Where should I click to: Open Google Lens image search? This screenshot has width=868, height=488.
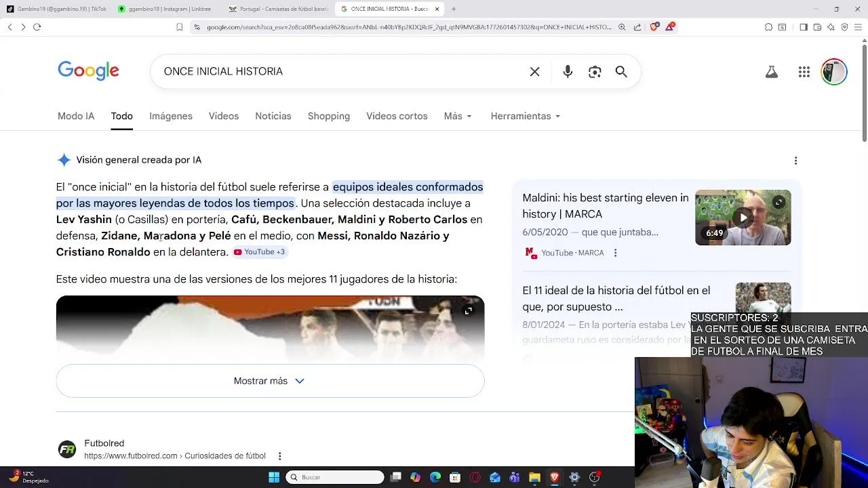[595, 72]
